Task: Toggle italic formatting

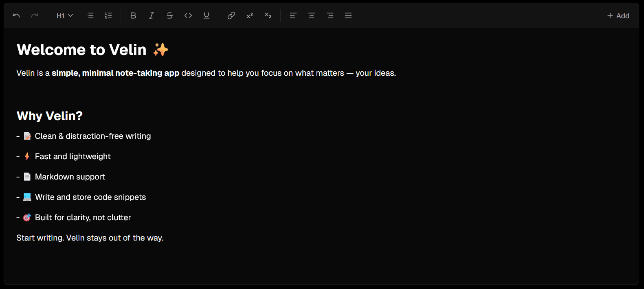Action: point(152,15)
